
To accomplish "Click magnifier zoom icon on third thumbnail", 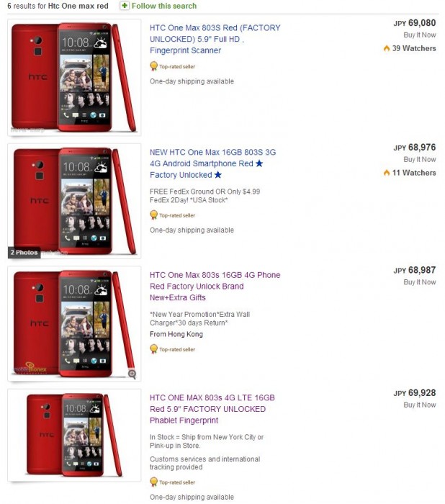I will (132, 374).
